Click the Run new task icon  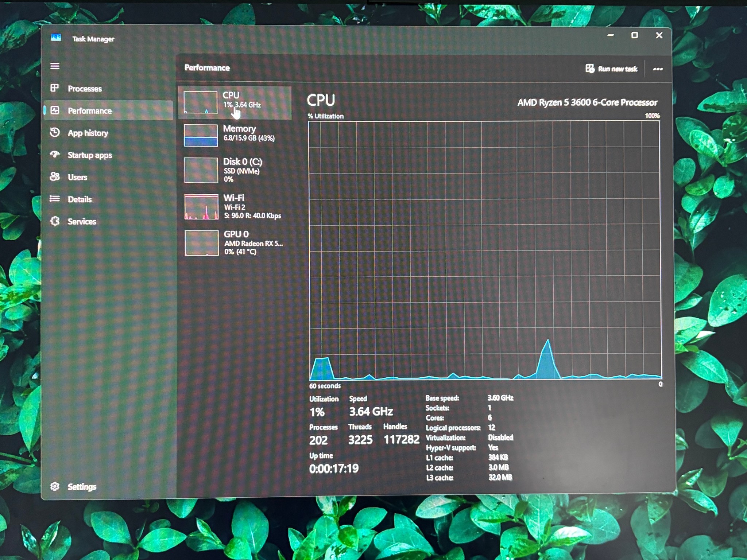[x=590, y=69]
